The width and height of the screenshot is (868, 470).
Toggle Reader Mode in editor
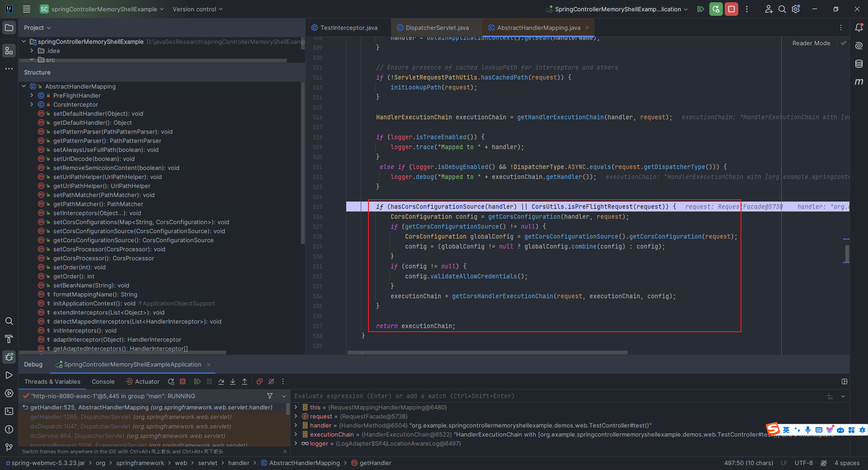[x=811, y=43]
